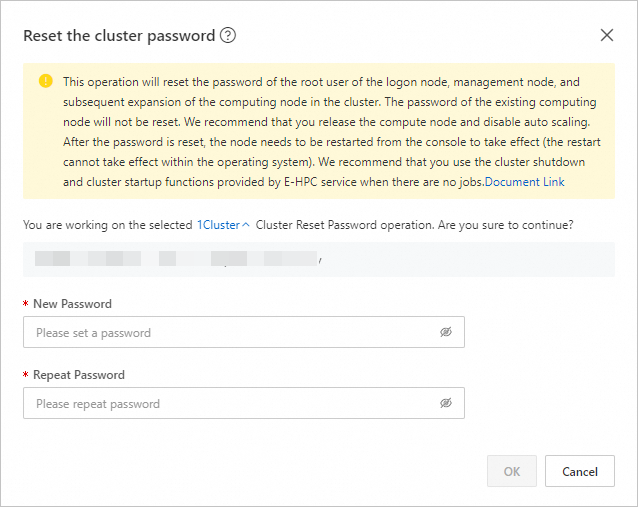Toggle visibility eye in Repeat Password field
638x507 pixels.
click(x=446, y=404)
